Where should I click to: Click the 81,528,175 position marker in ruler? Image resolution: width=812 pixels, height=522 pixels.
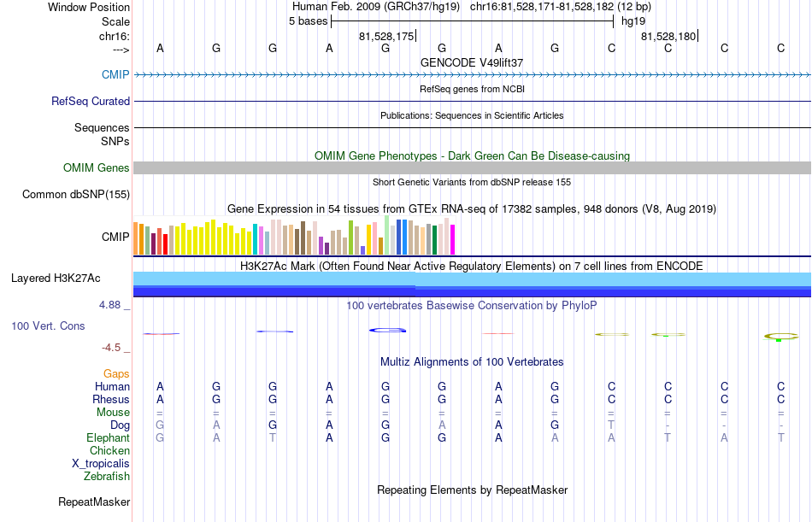387,36
